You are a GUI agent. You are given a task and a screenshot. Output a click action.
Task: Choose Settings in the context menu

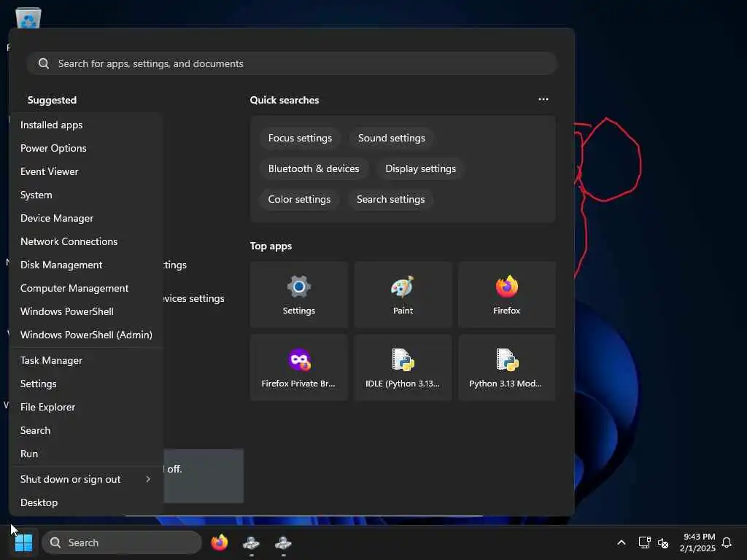pyautogui.click(x=86, y=384)
